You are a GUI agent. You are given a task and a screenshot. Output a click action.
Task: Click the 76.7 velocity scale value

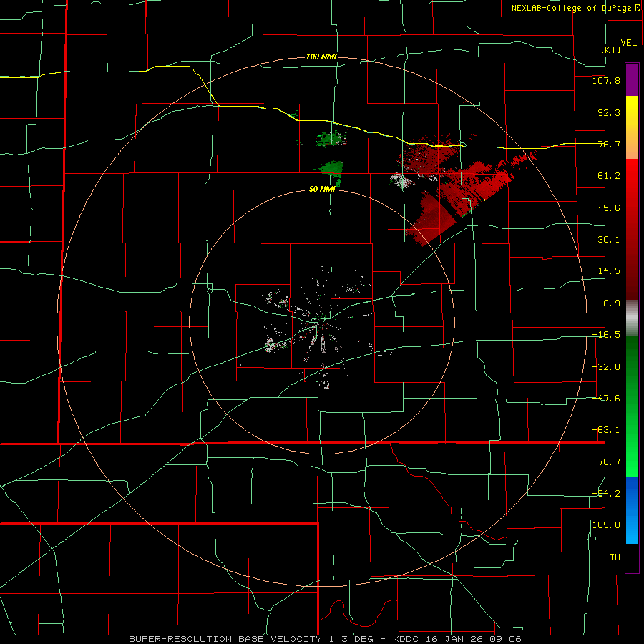click(x=609, y=144)
